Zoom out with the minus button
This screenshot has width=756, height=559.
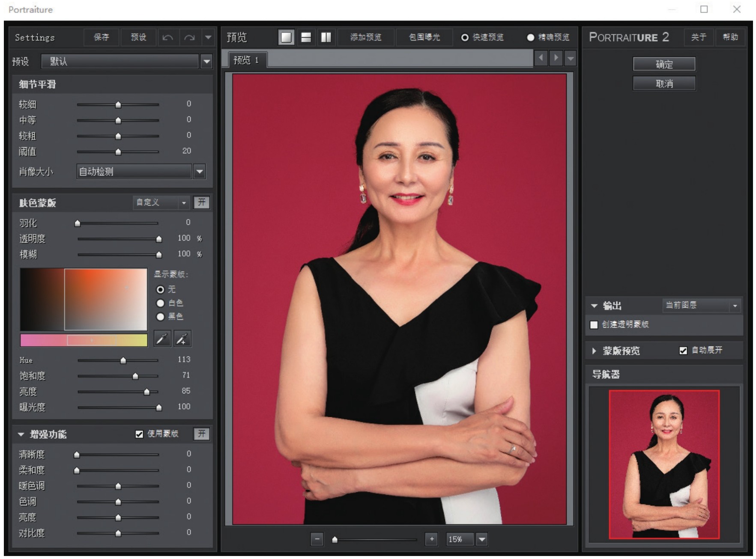pos(317,539)
